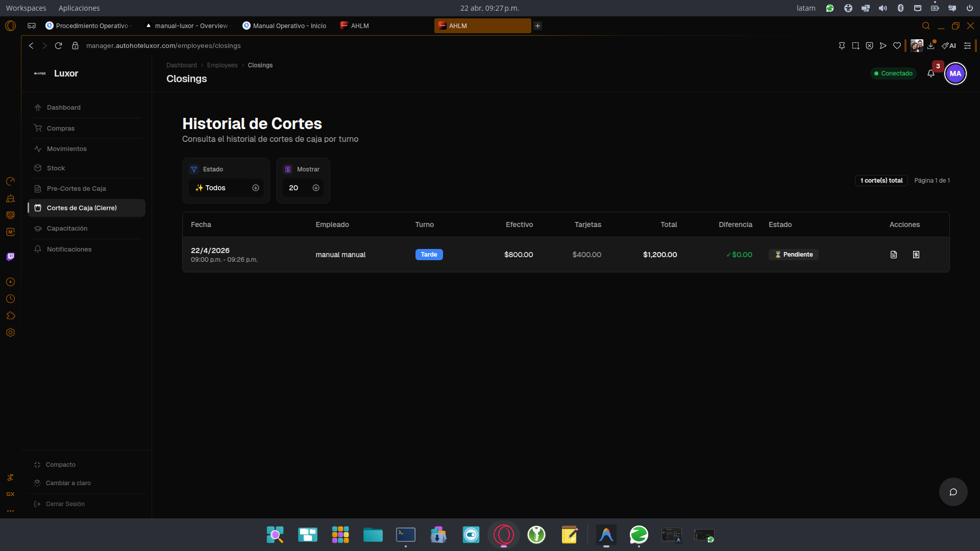This screenshot has width=980, height=551.
Task: Expand the Estado filter dropdown (Todos)
Action: click(226, 188)
